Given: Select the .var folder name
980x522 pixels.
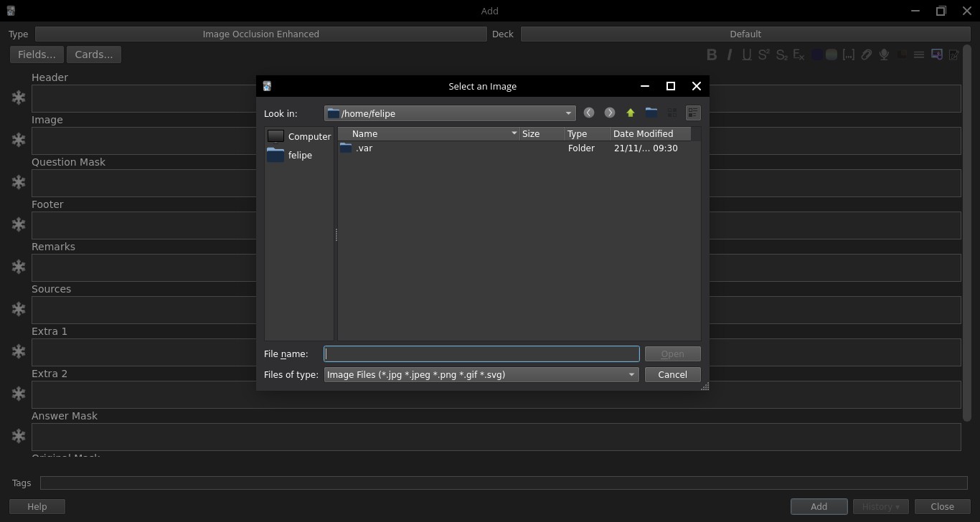Looking at the screenshot, I should point(364,148).
